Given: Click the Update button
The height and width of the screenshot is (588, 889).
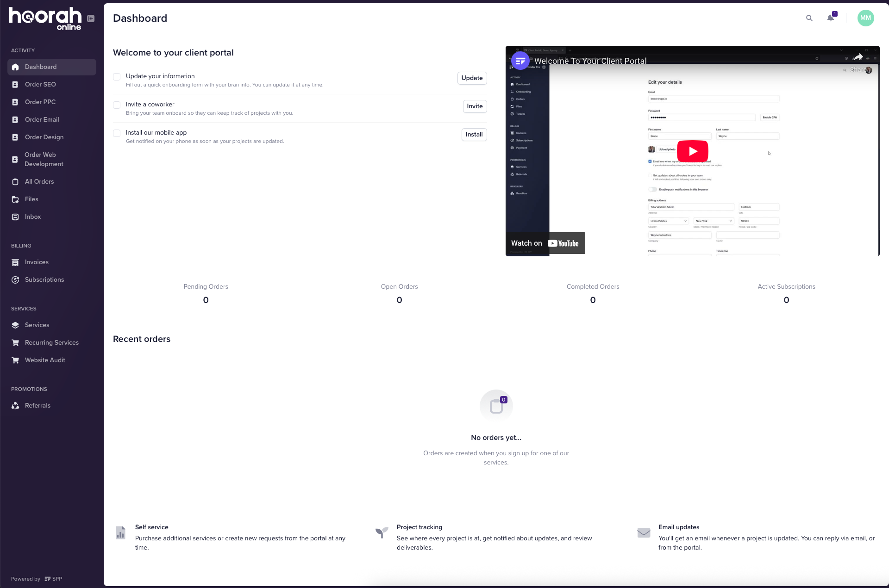Looking at the screenshot, I should click(472, 78).
